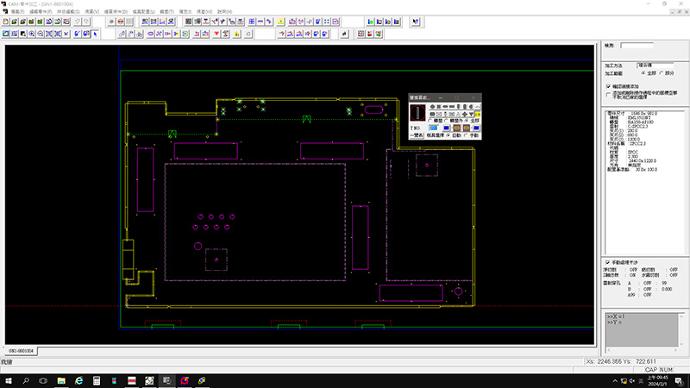The width and height of the screenshot is (690, 388).
Task: Launch Edge browser from the taskbar
Action: point(79,381)
